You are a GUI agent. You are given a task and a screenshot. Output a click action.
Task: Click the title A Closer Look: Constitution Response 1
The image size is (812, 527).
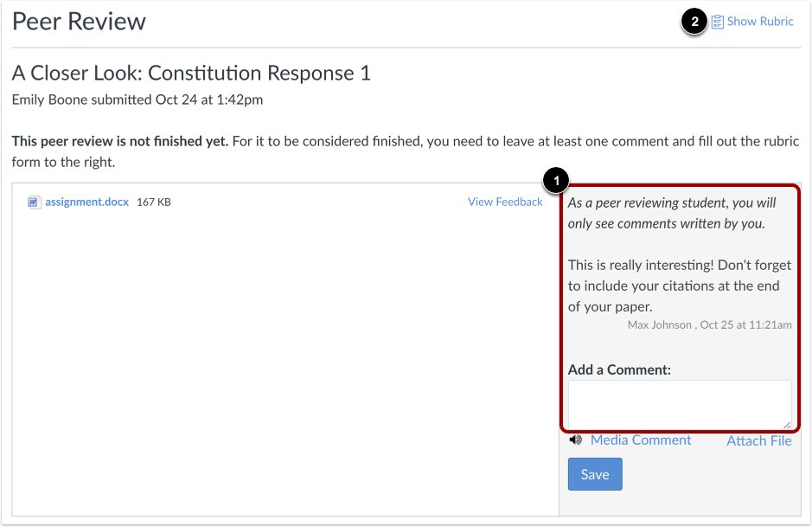(x=191, y=73)
